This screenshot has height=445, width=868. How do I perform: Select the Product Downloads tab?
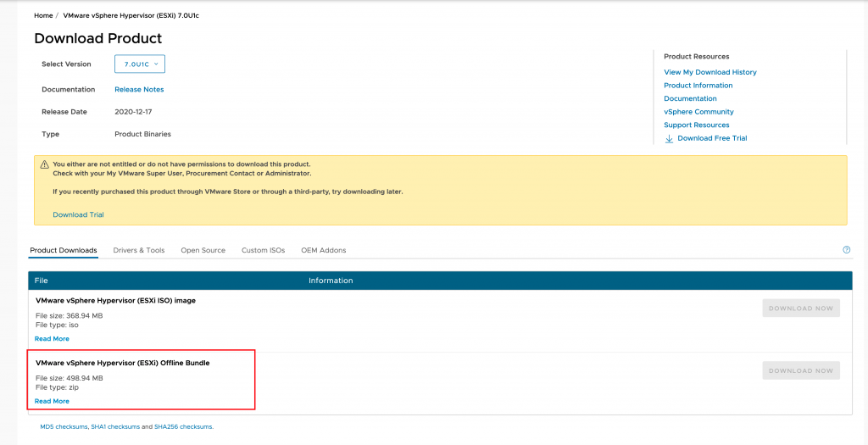click(x=64, y=250)
